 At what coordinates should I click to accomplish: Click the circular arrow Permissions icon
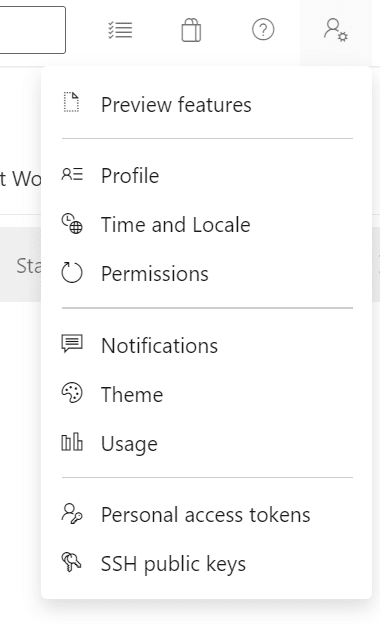72,273
